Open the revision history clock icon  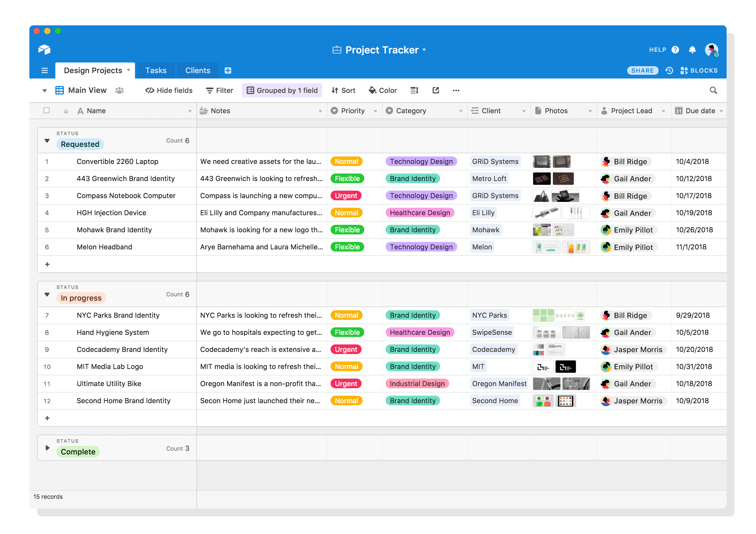coord(669,70)
